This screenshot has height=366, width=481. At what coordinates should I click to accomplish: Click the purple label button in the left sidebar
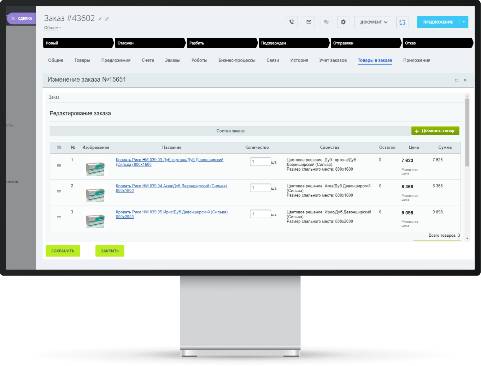tap(21, 18)
